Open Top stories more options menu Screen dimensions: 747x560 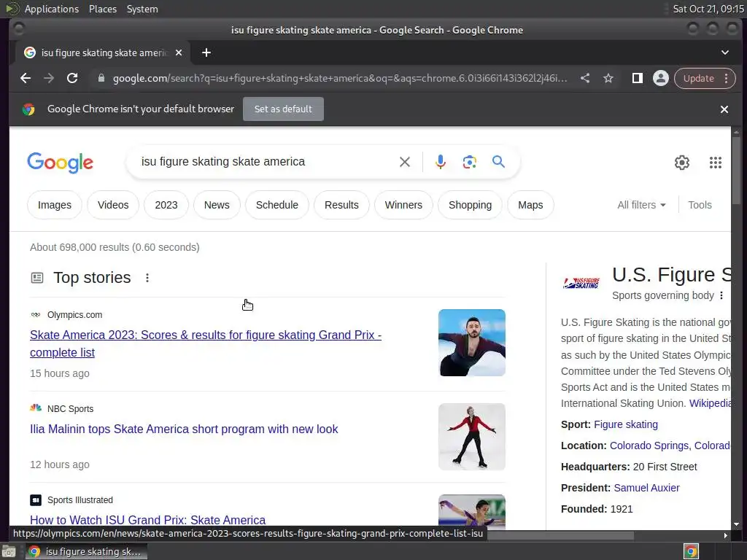147,278
